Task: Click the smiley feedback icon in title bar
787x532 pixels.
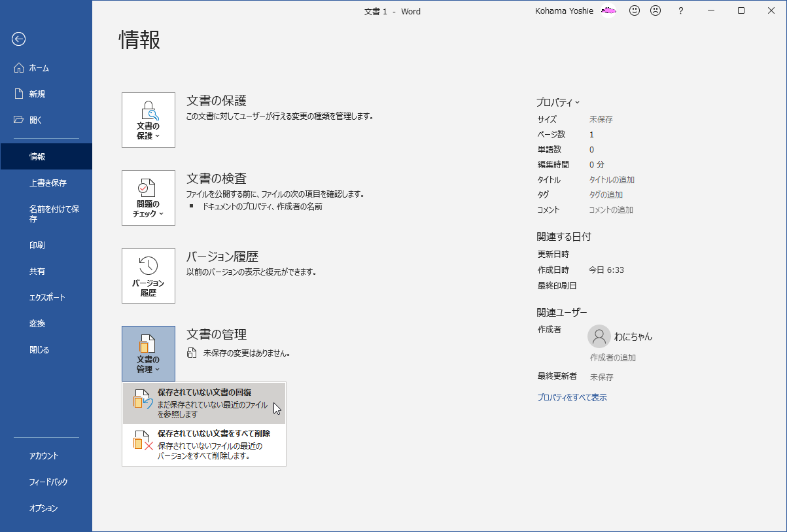Action: coord(634,10)
